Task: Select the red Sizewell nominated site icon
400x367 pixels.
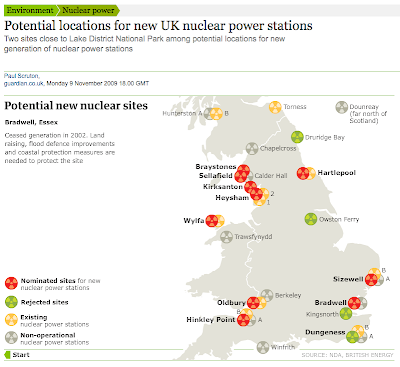Action: [371, 279]
